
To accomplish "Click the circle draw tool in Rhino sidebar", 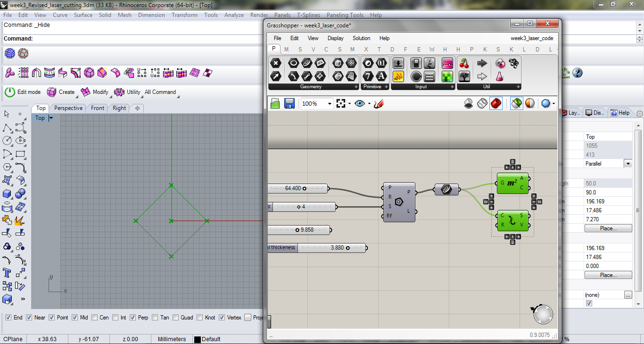I will click(7, 140).
